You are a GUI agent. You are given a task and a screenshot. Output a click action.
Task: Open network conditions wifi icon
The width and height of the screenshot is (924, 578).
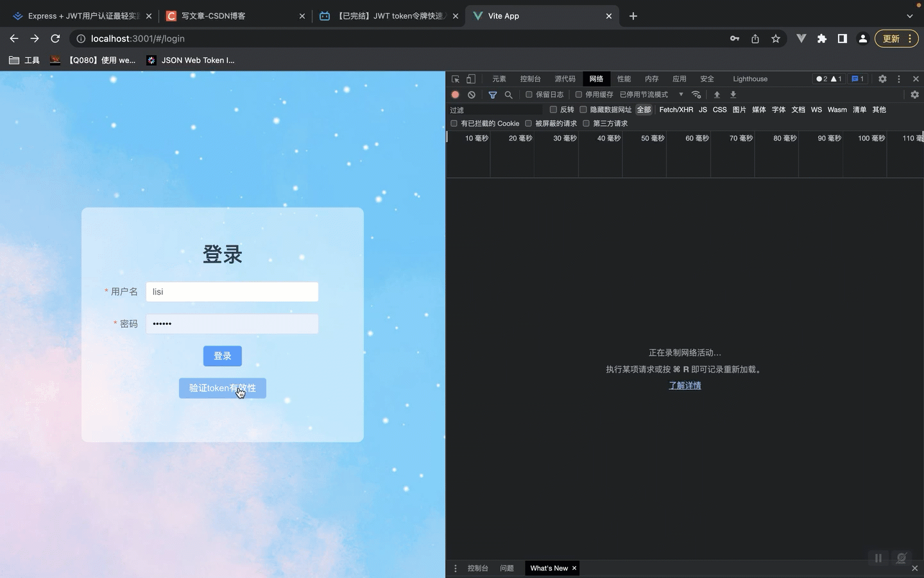[696, 94]
